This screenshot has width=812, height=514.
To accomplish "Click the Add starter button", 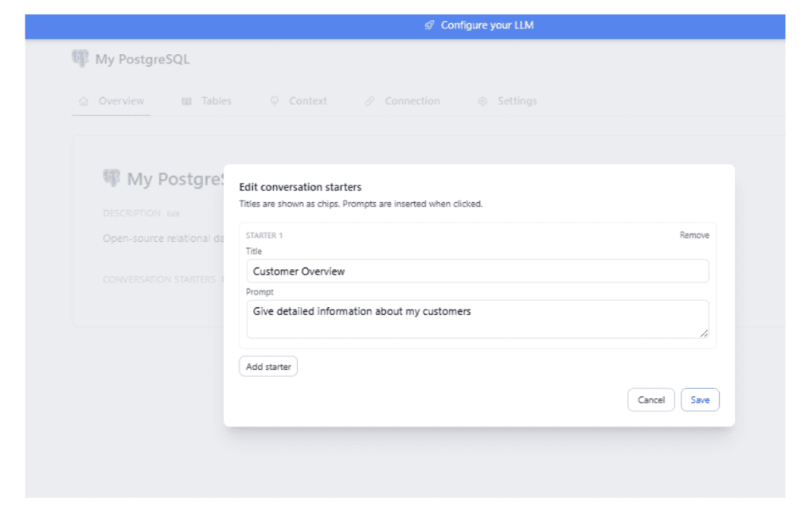I will point(267,366).
